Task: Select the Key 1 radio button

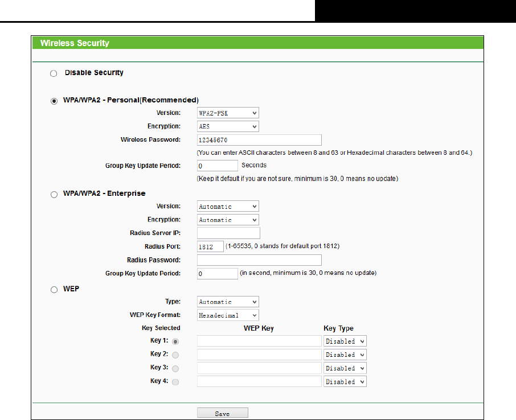Action: click(175, 341)
